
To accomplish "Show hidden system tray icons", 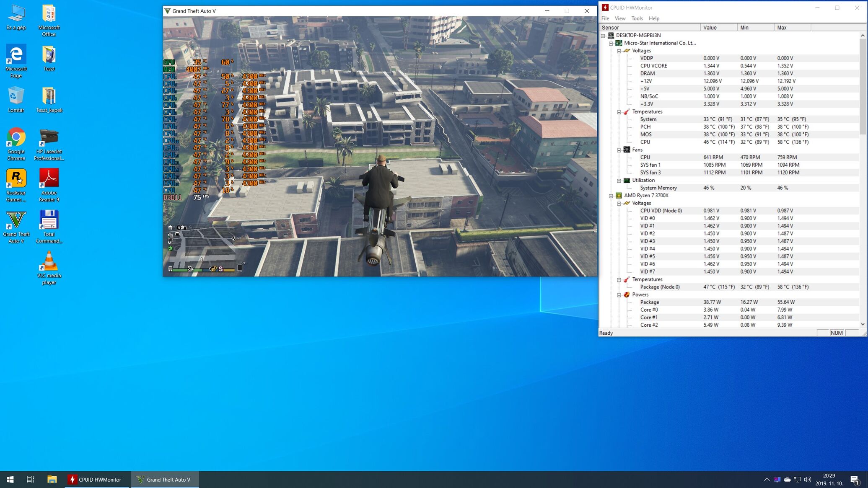I will pyautogui.click(x=767, y=479).
